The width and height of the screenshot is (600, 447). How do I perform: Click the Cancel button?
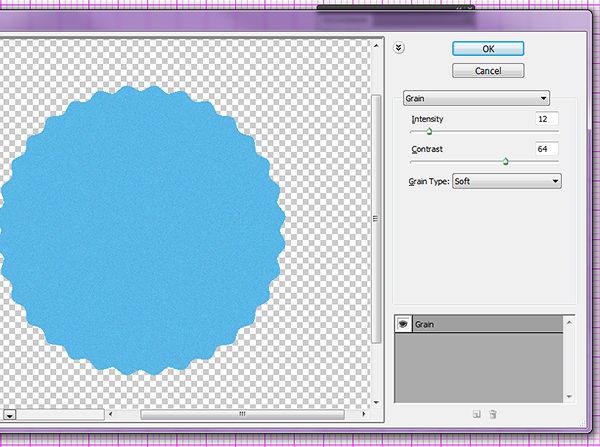(x=488, y=71)
